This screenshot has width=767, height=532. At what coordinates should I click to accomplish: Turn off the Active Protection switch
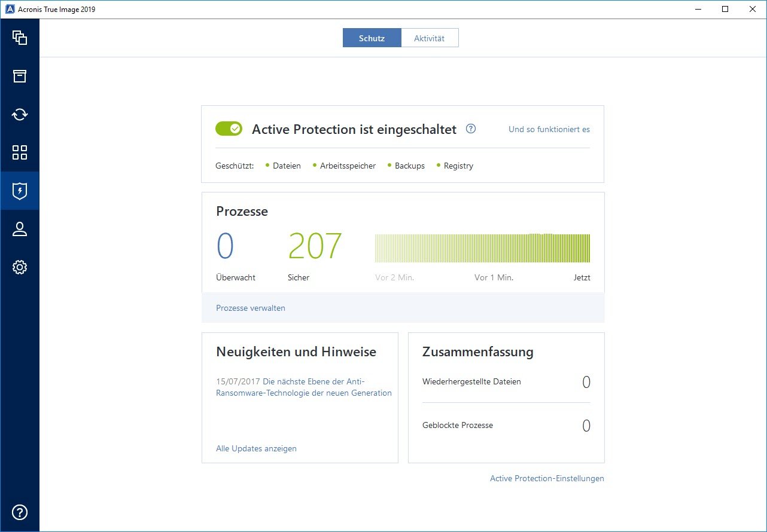[x=229, y=129]
